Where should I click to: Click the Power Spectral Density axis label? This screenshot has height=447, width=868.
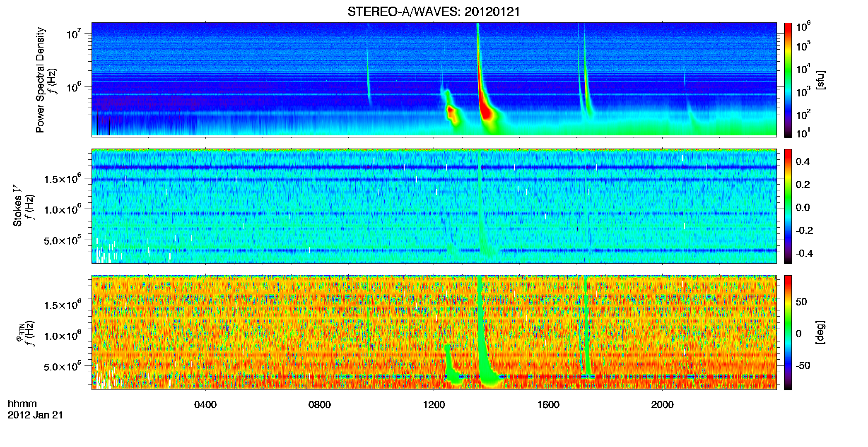(40, 80)
